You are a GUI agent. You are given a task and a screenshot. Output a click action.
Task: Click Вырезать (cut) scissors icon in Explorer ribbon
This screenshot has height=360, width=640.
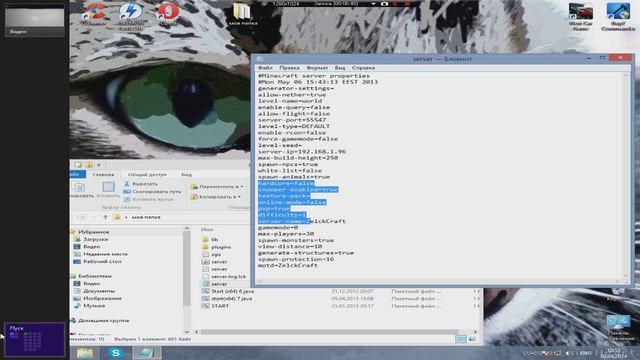click(x=127, y=184)
